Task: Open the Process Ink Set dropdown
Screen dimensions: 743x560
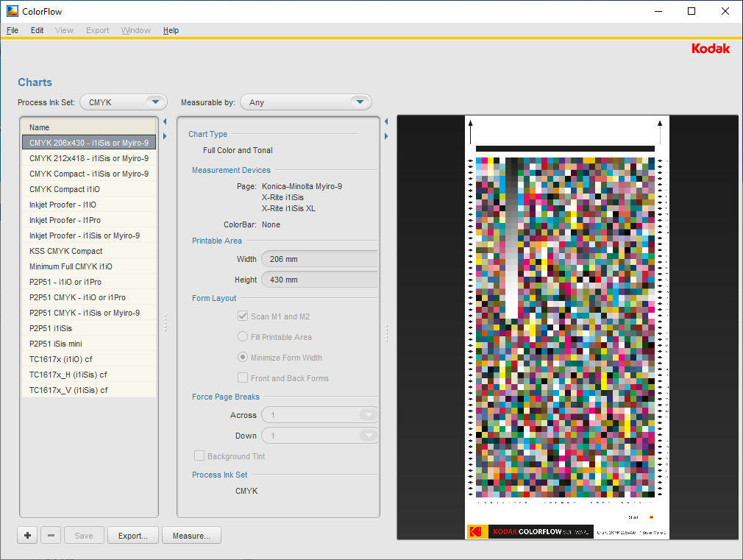Action: [x=124, y=102]
